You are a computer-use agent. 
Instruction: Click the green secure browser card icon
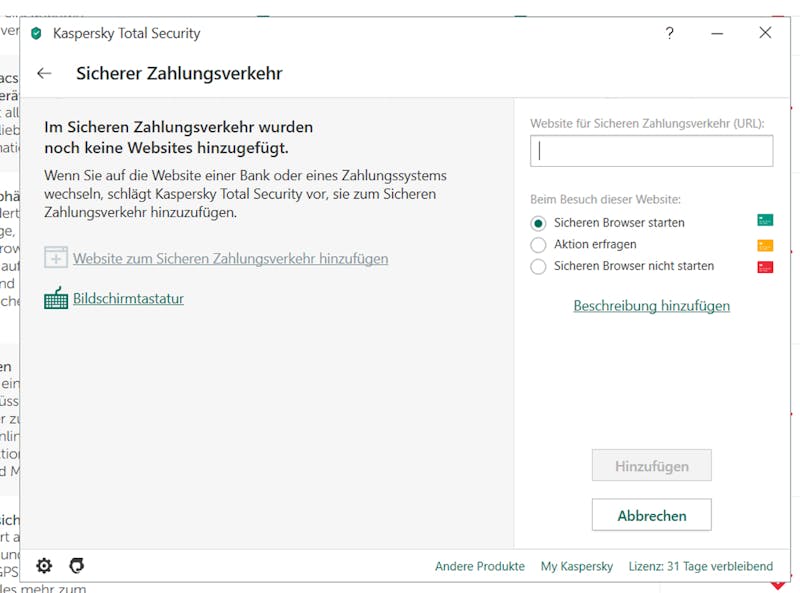765,220
